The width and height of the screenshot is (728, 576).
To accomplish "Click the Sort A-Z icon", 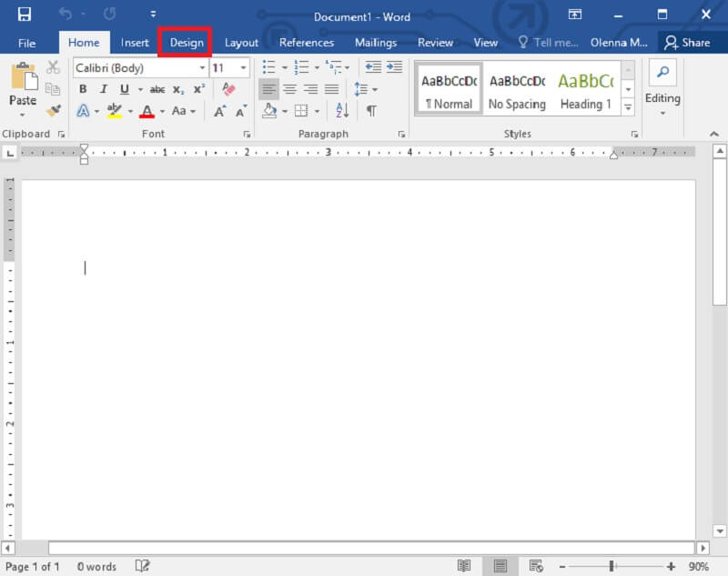I will (x=342, y=111).
